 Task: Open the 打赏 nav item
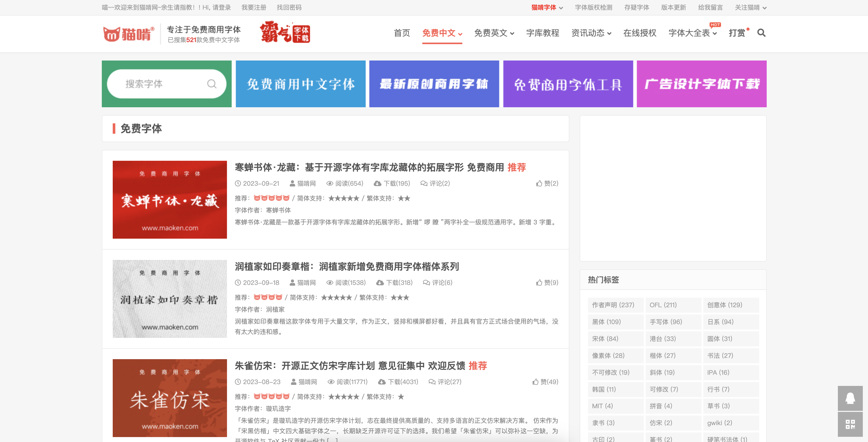(x=737, y=33)
